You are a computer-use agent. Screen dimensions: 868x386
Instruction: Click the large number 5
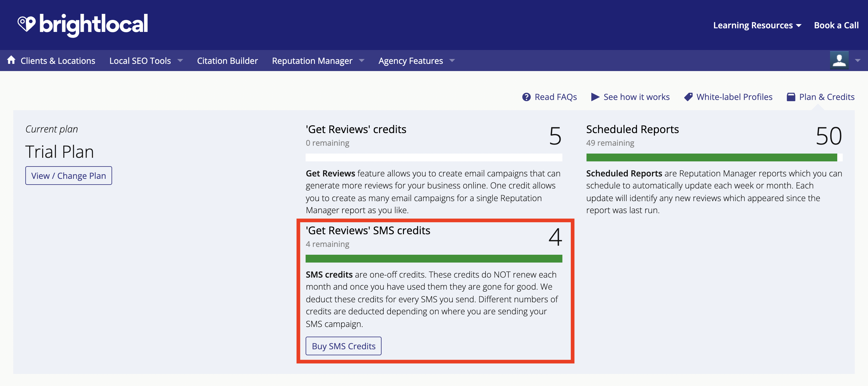point(555,136)
